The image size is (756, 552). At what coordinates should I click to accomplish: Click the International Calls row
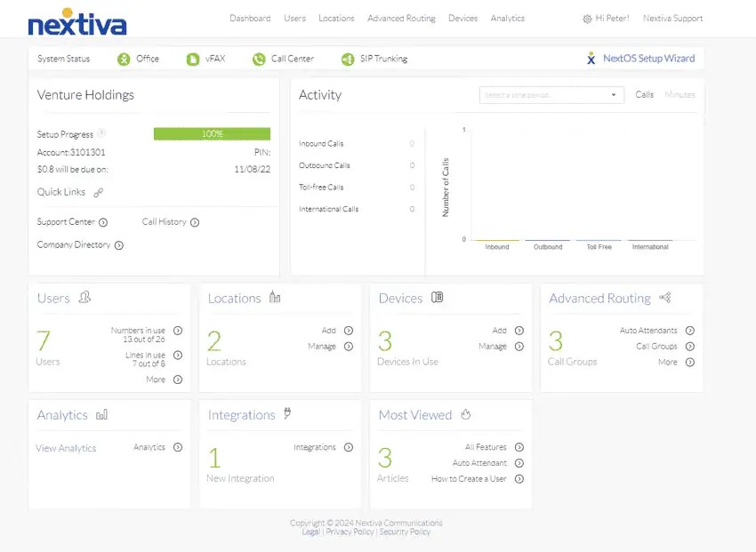tap(357, 209)
